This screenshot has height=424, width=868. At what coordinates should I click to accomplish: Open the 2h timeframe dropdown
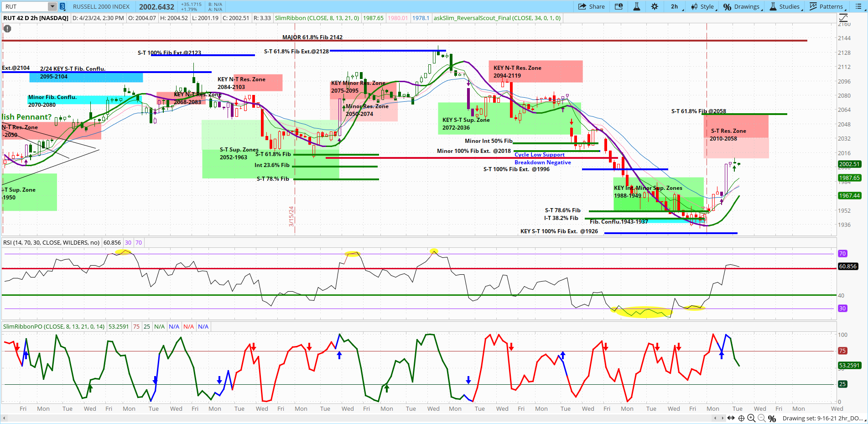tap(675, 6)
